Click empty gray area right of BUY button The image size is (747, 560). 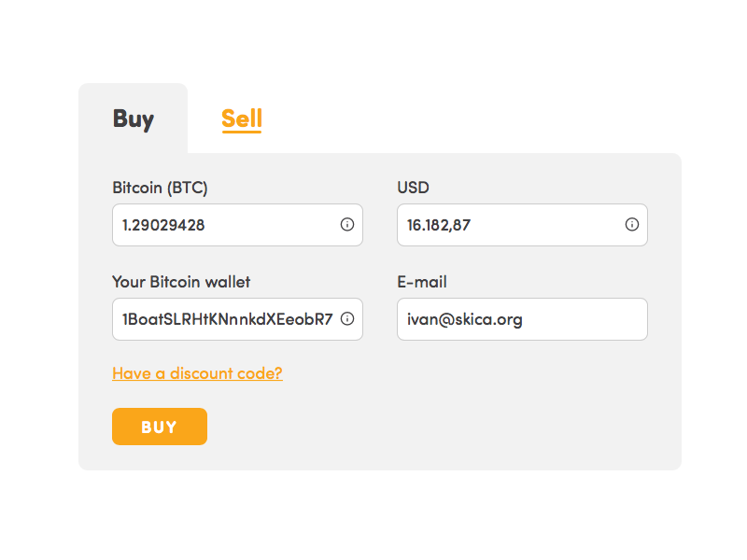(x=429, y=427)
